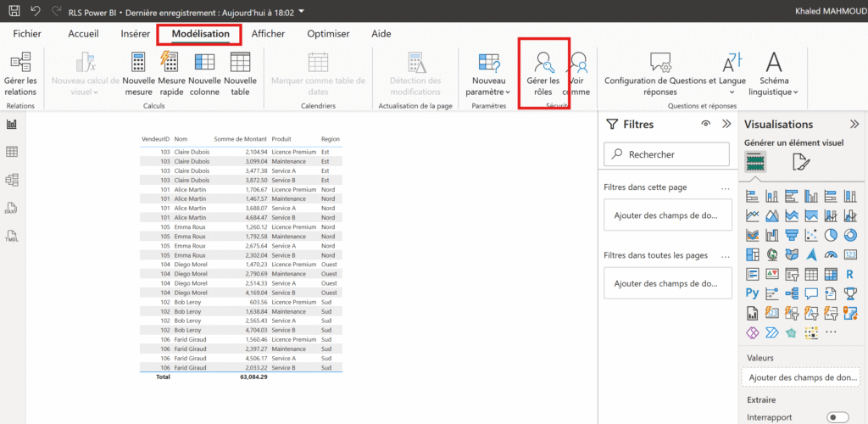The width and height of the screenshot is (868, 424).
Task: Insert a Python visual
Action: pyautogui.click(x=752, y=293)
